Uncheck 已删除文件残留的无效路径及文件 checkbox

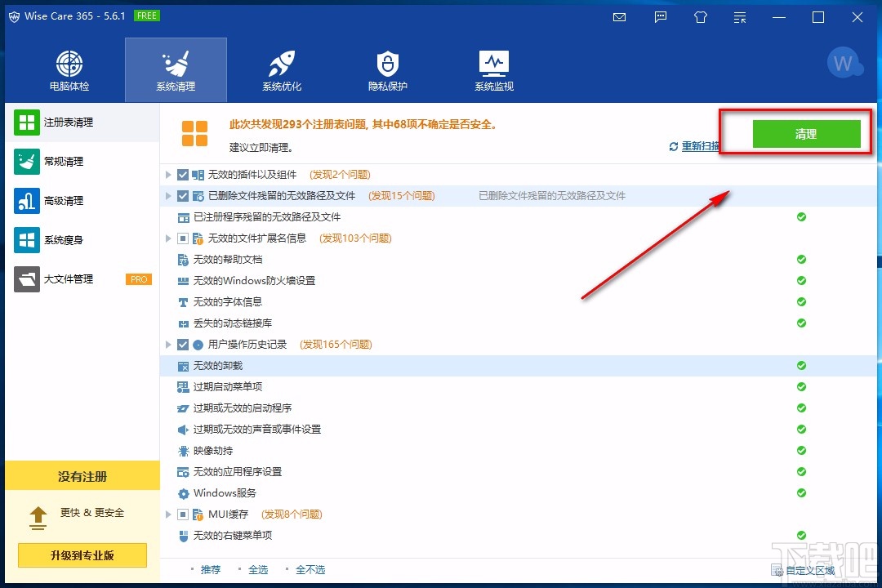(183, 196)
